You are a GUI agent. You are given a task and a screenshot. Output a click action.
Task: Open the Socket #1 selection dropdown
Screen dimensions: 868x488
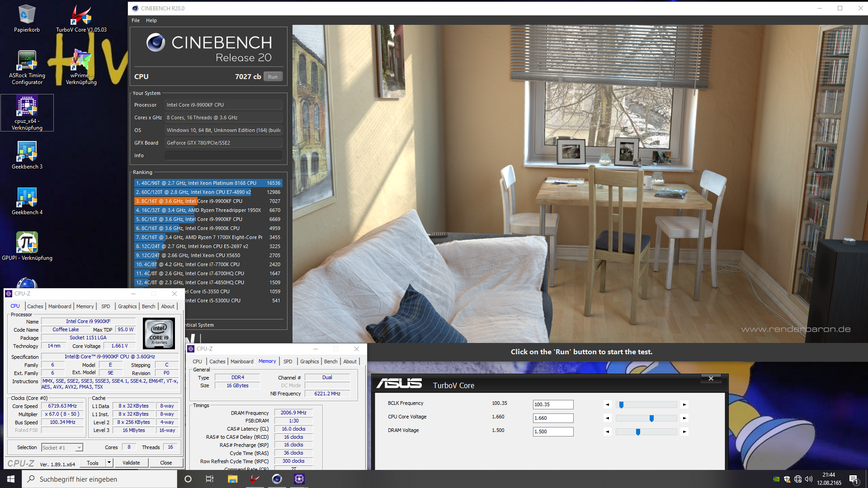pyautogui.click(x=62, y=447)
